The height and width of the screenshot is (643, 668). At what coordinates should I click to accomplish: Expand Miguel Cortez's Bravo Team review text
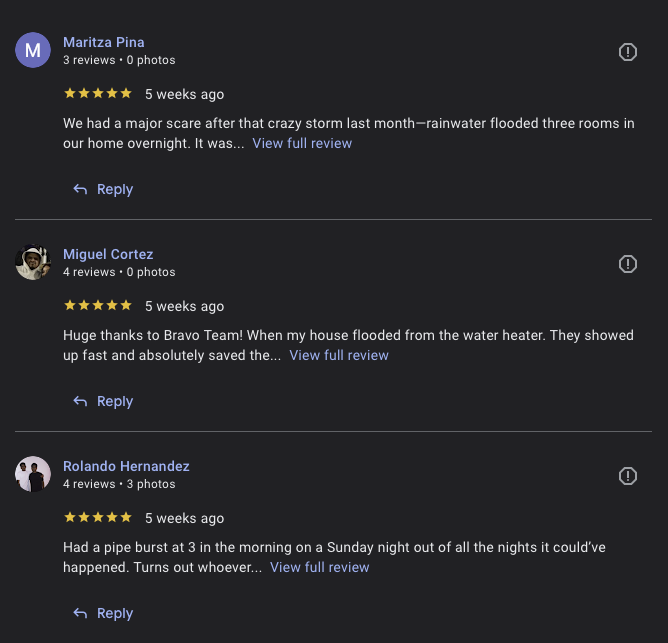[x=339, y=355]
